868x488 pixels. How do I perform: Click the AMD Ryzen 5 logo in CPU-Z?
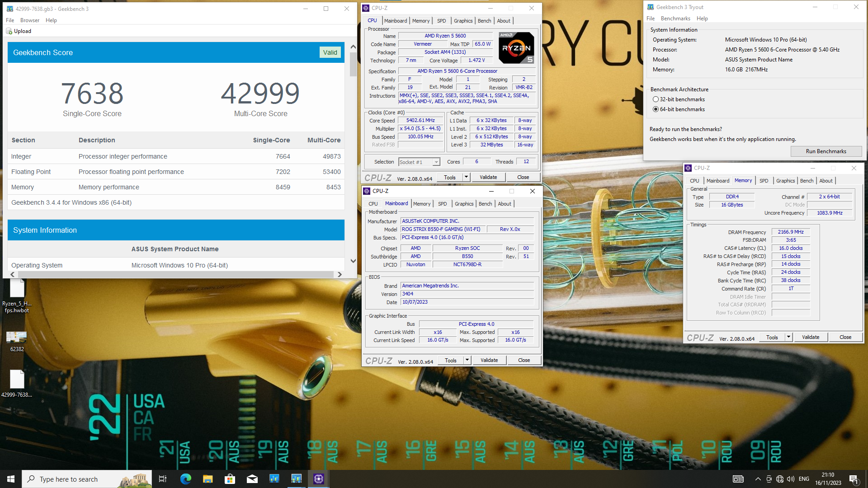click(516, 47)
